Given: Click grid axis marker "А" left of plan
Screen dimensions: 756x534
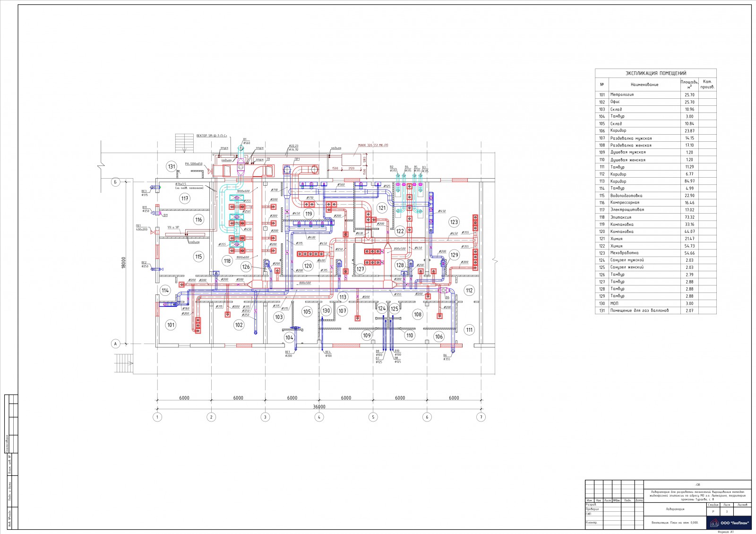Looking at the screenshot, I should [x=115, y=344].
